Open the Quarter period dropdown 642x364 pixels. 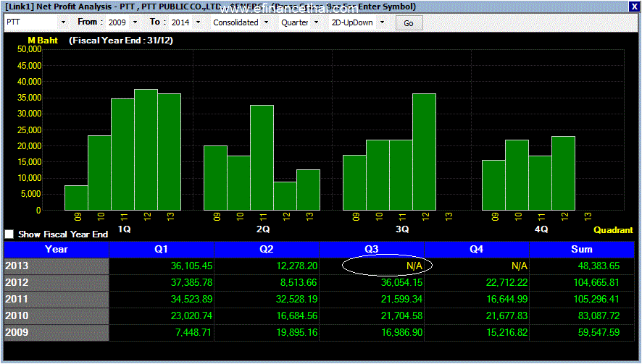[316, 22]
